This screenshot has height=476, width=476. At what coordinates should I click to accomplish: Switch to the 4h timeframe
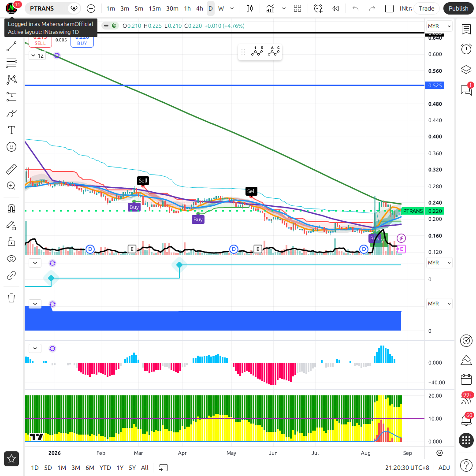tap(200, 8)
